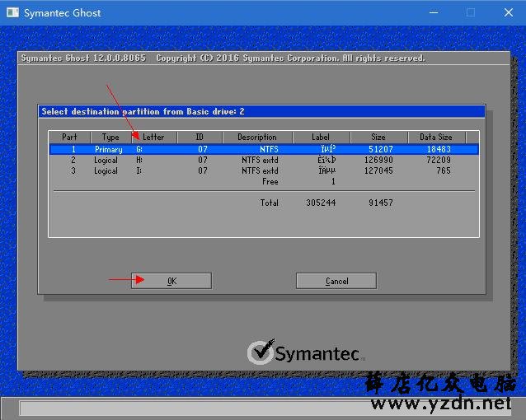Click the Total size value 305244
526x420 pixels.
tap(321, 203)
